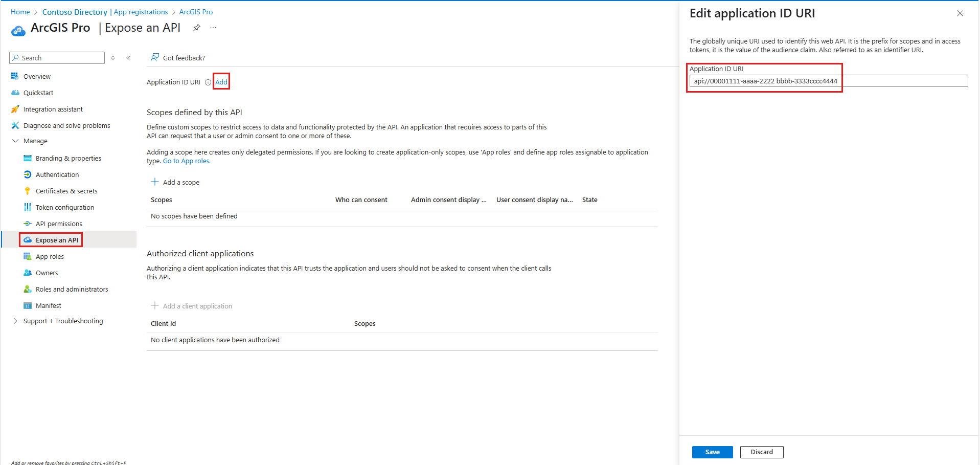Click the Manifest icon

click(x=28, y=305)
